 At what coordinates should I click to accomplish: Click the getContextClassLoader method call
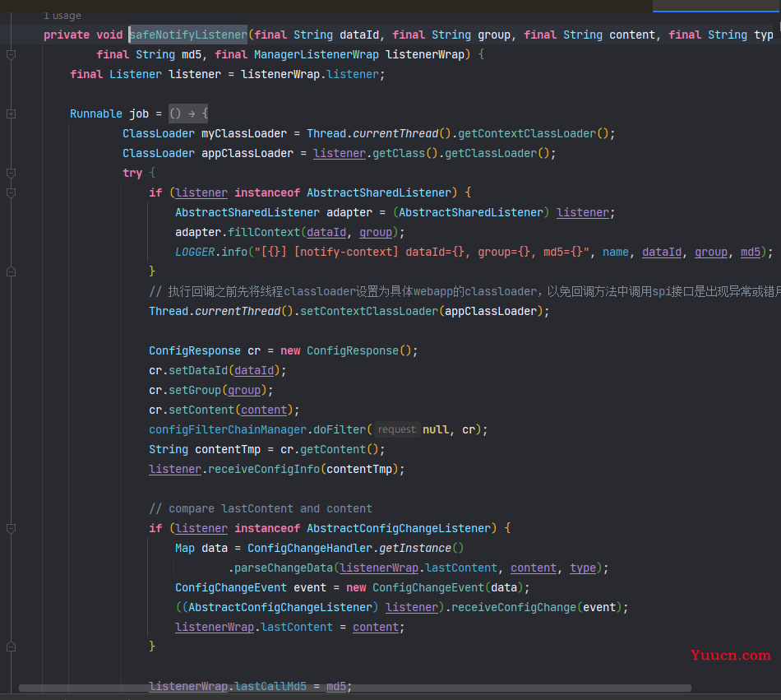coord(527,133)
